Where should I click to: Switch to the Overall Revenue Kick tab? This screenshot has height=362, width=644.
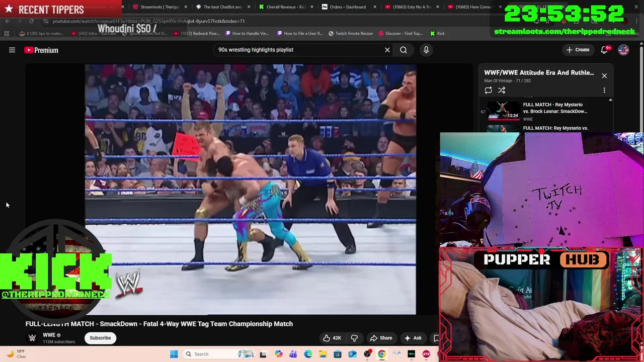(x=286, y=7)
